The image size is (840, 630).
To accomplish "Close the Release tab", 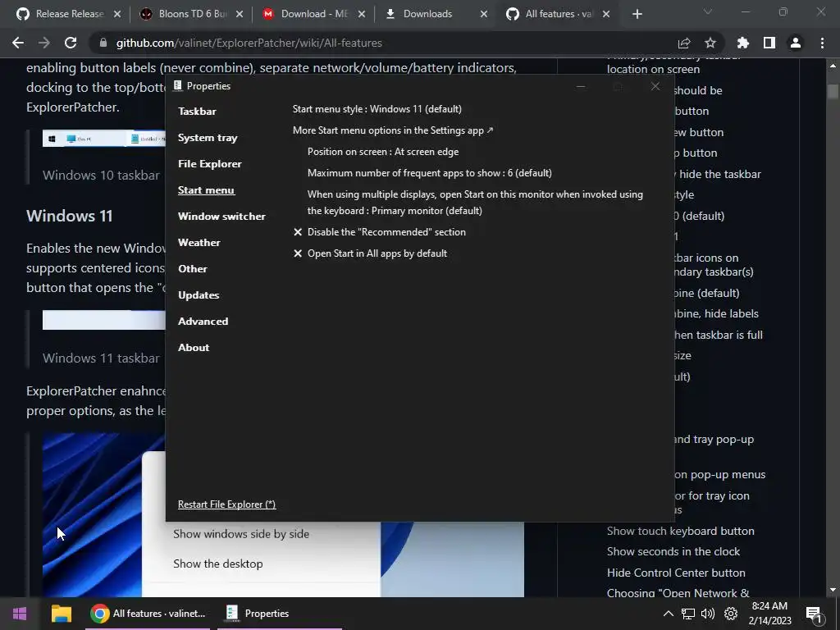I will pos(117,14).
